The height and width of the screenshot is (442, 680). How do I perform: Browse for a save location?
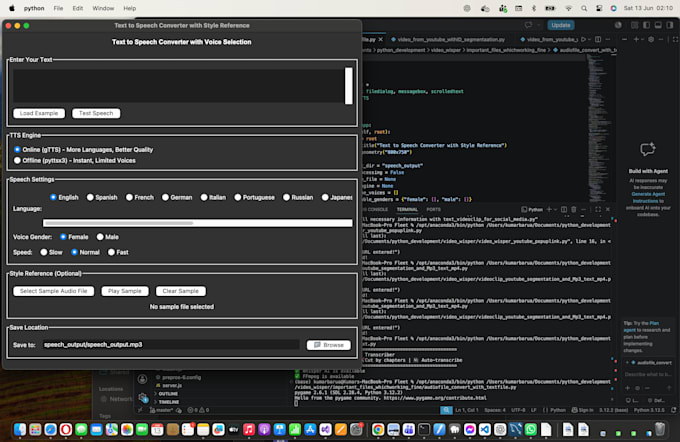click(329, 345)
